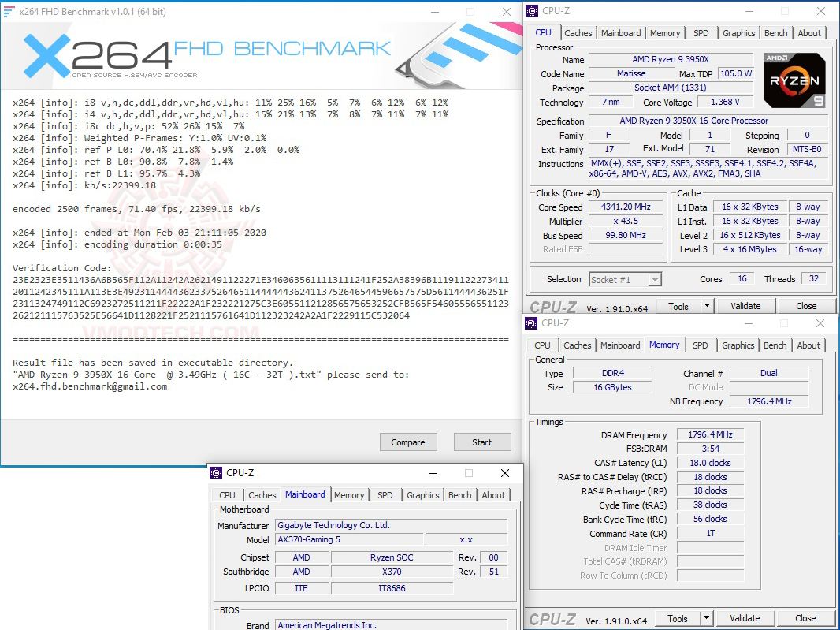The height and width of the screenshot is (630, 840).
Task: Open the Graphics tab in the top CPU-Z window
Action: pyautogui.click(x=739, y=32)
